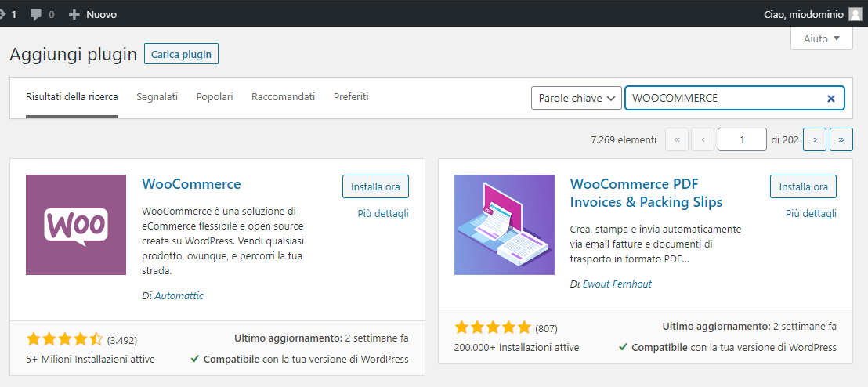The height and width of the screenshot is (387, 868).
Task: Click the Carica plugin button
Action: click(182, 54)
